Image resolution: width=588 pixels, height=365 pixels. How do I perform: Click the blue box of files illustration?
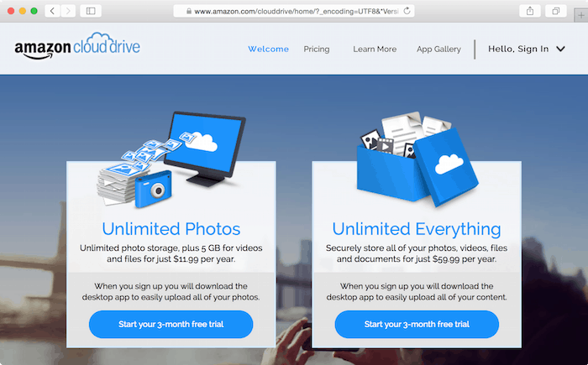pos(417,159)
